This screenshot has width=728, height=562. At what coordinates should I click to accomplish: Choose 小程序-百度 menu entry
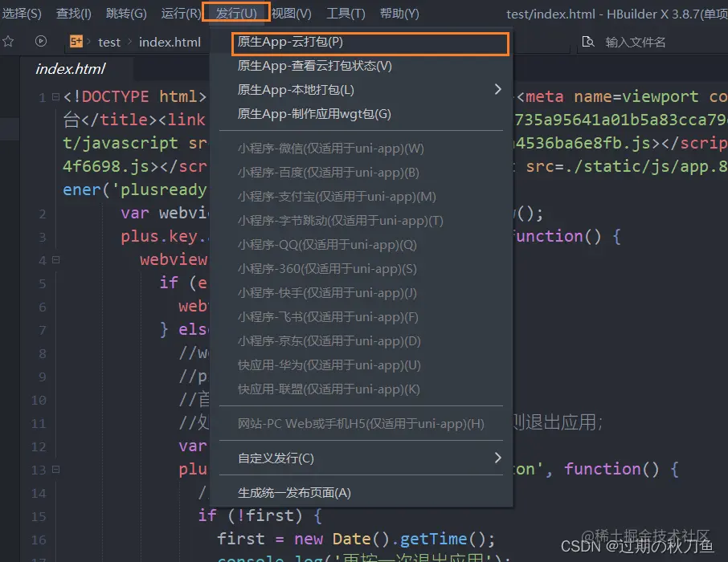(362, 173)
